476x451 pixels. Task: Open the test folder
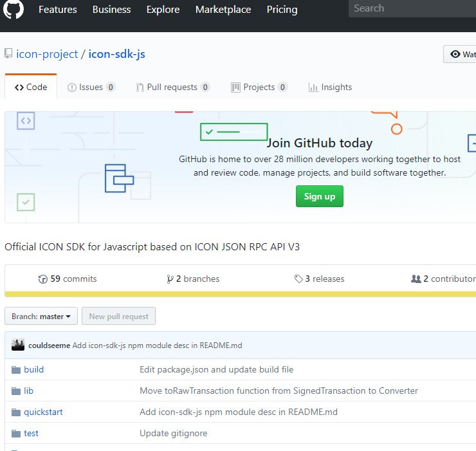[31, 434]
